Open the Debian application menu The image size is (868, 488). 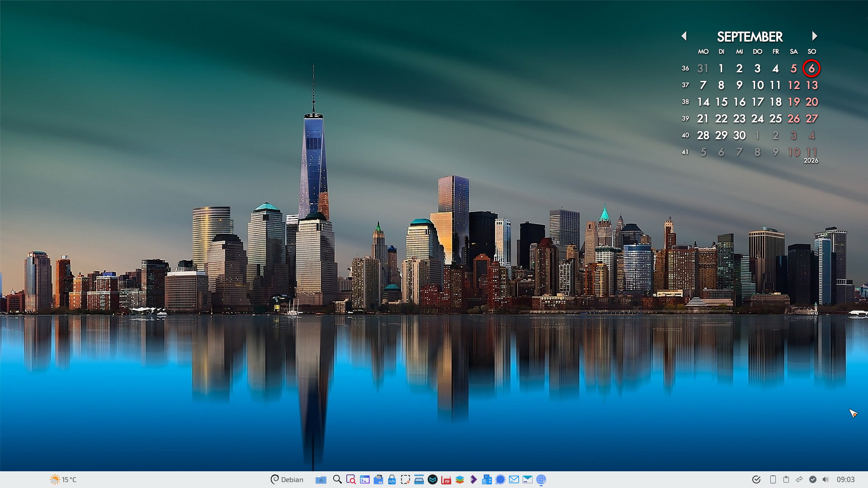287,479
